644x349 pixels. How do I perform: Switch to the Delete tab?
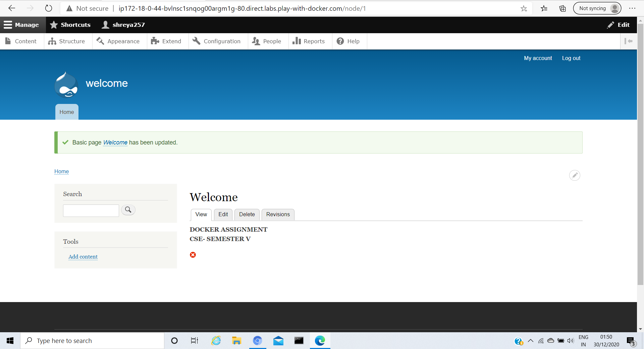(247, 215)
